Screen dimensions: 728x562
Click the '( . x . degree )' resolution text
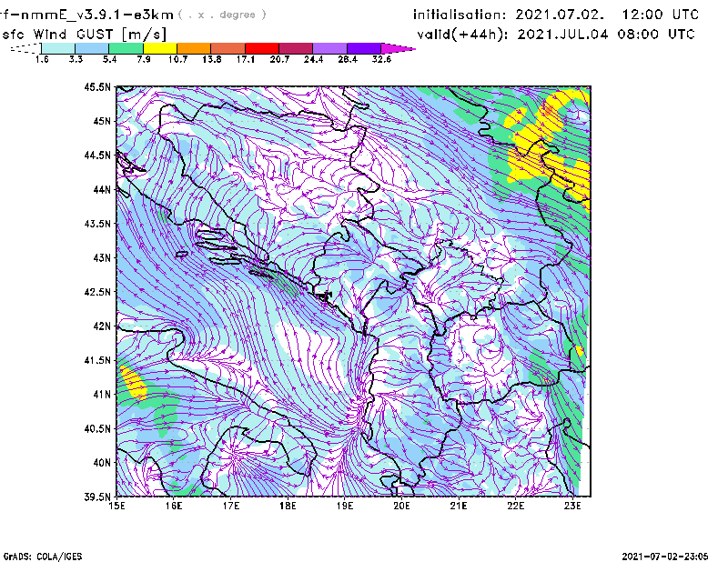click(x=222, y=15)
